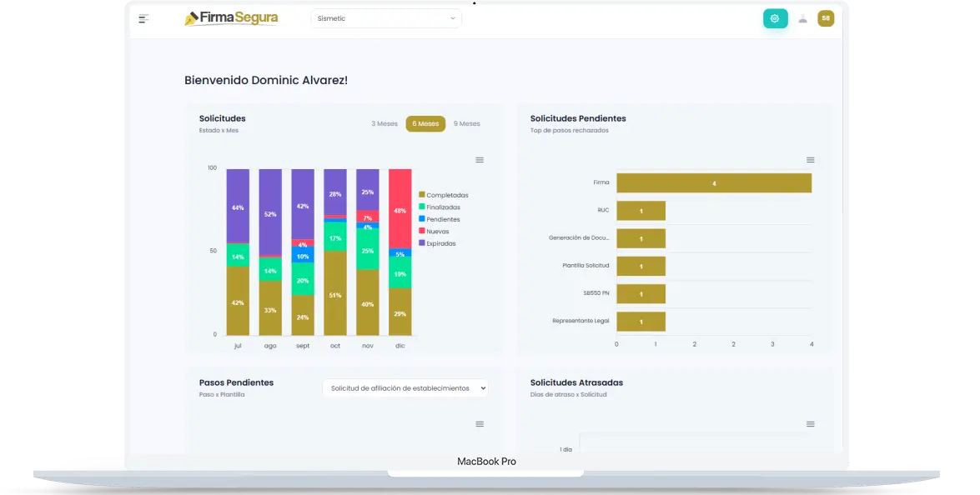Toggle the sidebar hamburger menu icon
Viewport: 980px width, 495px height.
143,18
